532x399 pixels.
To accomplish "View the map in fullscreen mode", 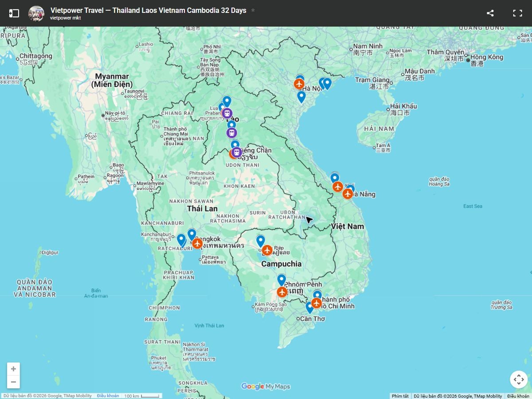I will tap(518, 13).
